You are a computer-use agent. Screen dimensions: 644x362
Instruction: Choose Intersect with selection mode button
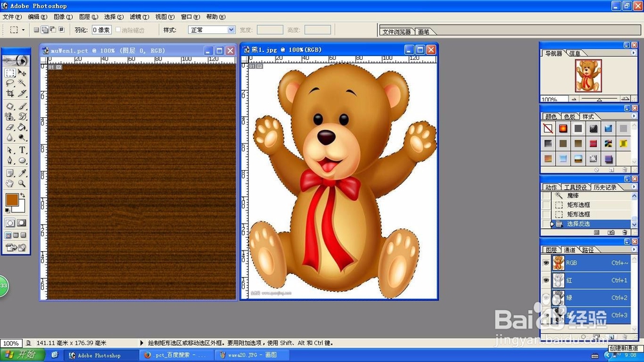pos(62,30)
